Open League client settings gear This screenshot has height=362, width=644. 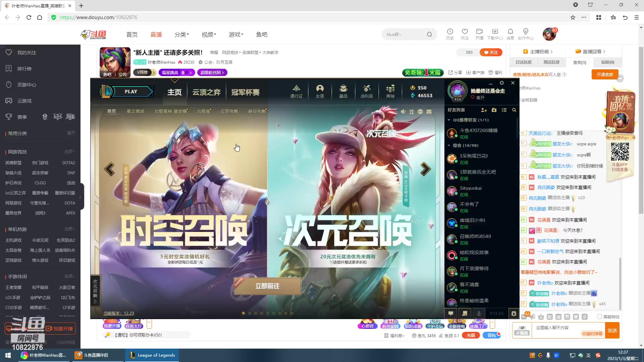(502, 83)
